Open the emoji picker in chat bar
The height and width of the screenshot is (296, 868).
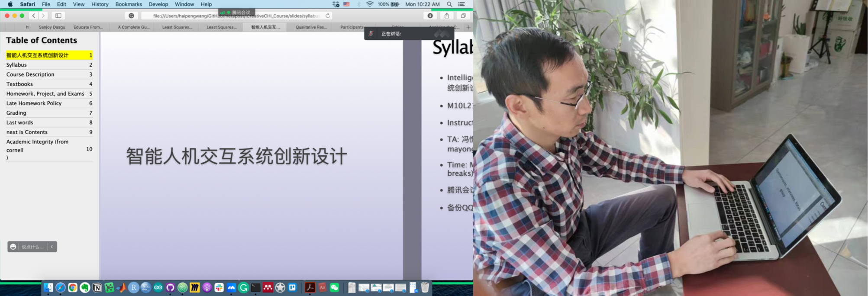click(x=13, y=247)
